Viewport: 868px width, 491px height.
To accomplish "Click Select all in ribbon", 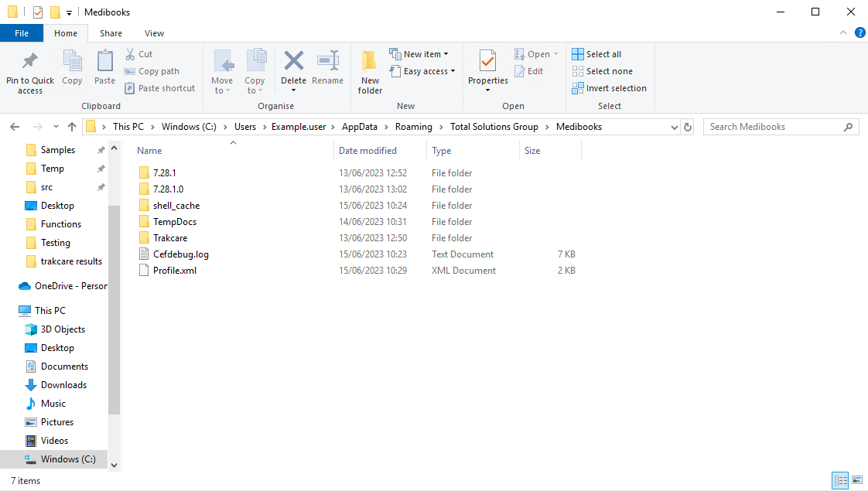I will (596, 54).
